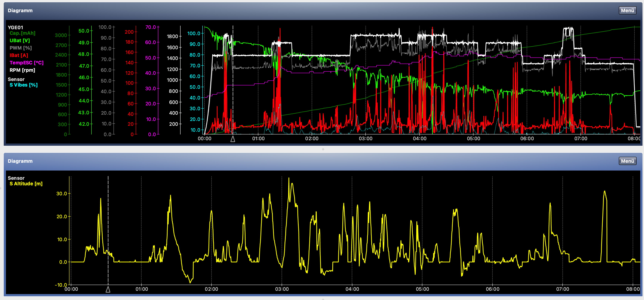This screenshot has width=644, height=300.
Task: Click the RPM [rpm] legend label
Action: pos(22,70)
